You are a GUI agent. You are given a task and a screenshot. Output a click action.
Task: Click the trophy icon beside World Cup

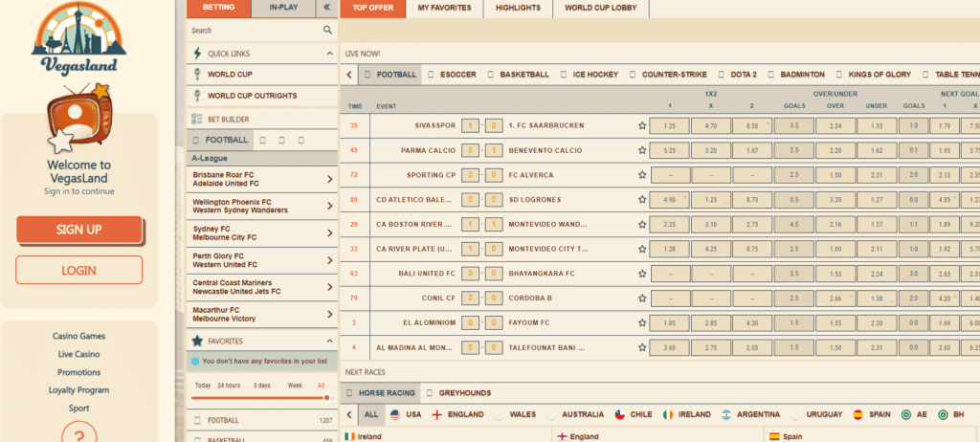coord(197,75)
